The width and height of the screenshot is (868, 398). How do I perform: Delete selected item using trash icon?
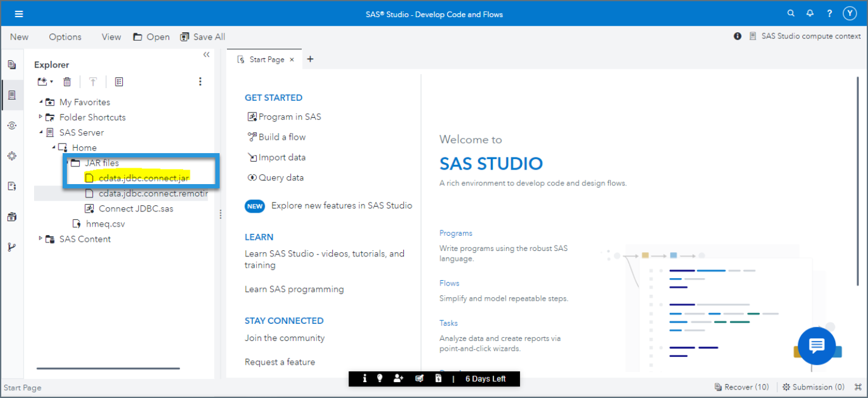point(67,81)
